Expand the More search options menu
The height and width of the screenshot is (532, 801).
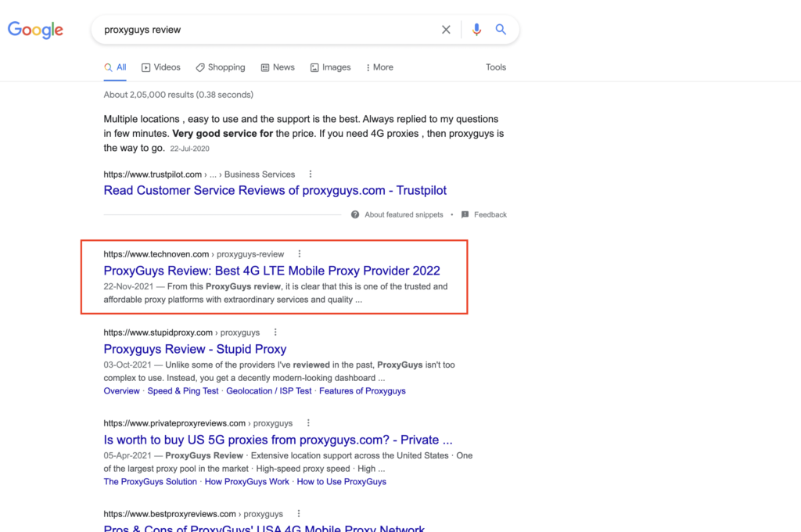click(379, 67)
